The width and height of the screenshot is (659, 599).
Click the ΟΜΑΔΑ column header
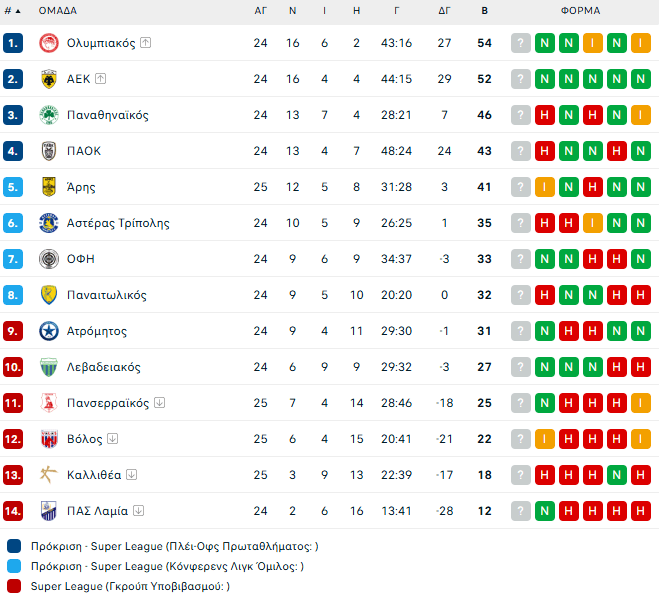click(58, 11)
